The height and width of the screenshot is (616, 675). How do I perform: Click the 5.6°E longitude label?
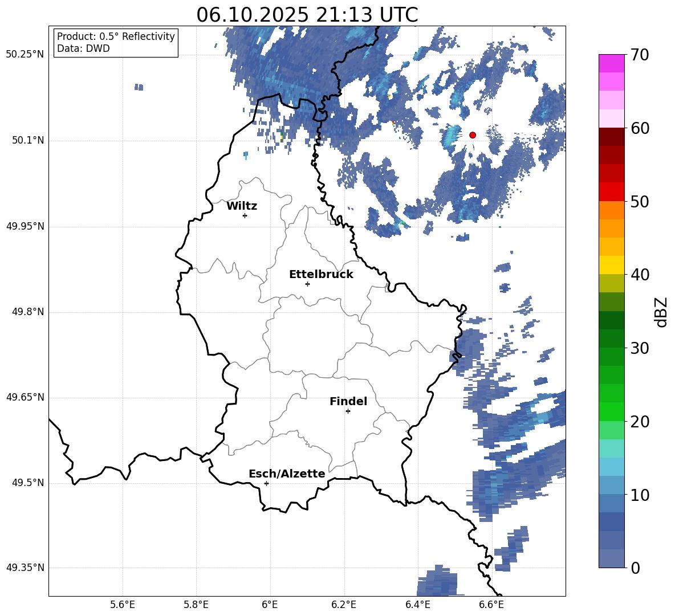(123, 605)
